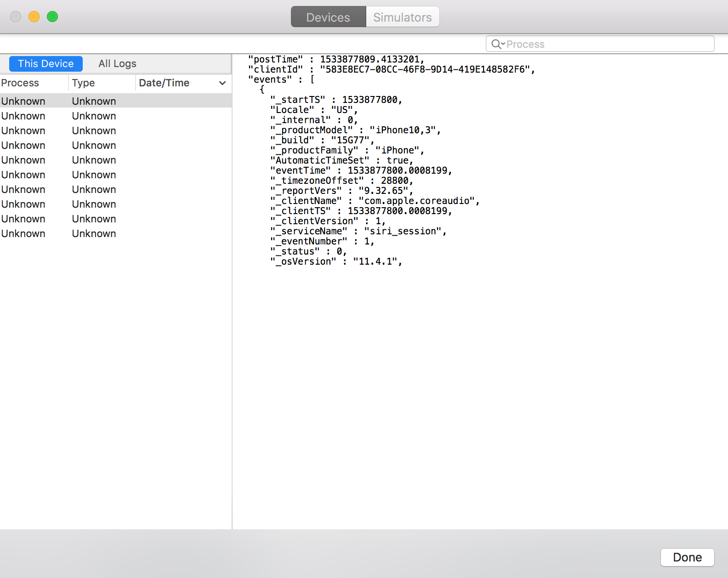
Task: Click the "eventTime" line
Action: click(x=361, y=170)
